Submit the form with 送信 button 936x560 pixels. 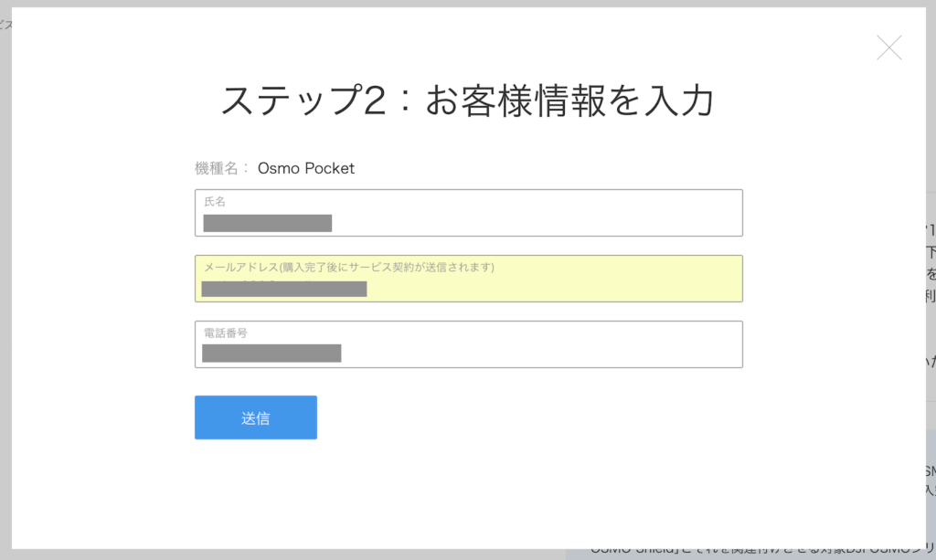tap(256, 417)
